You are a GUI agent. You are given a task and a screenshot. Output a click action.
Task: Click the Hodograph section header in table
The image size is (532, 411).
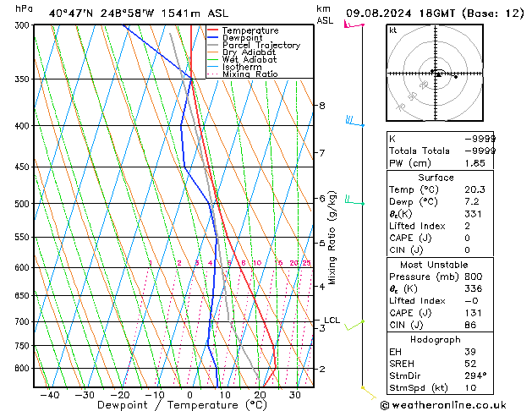pos(436,340)
